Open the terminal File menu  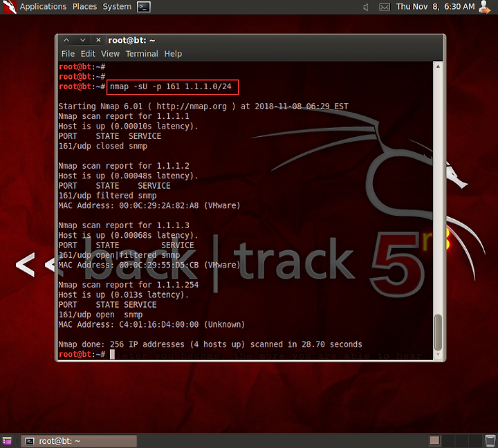pos(68,54)
